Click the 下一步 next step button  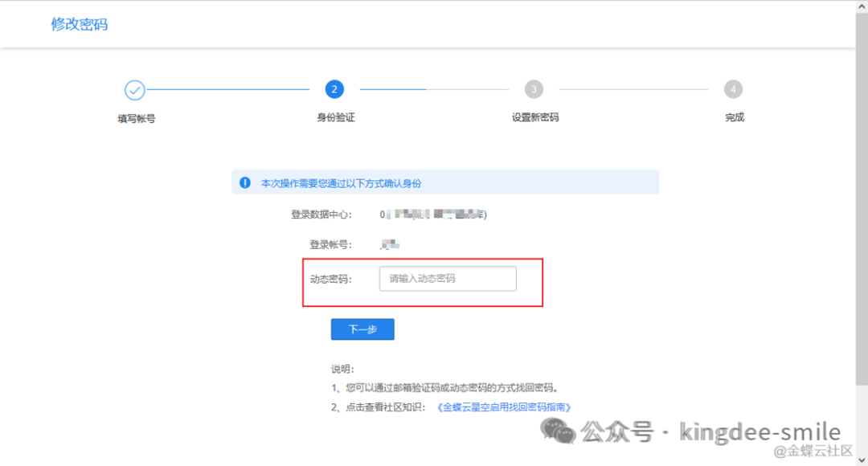(362, 329)
